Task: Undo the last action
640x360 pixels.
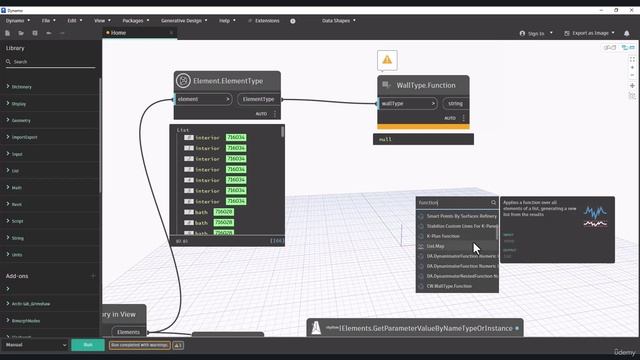Action: point(49,33)
